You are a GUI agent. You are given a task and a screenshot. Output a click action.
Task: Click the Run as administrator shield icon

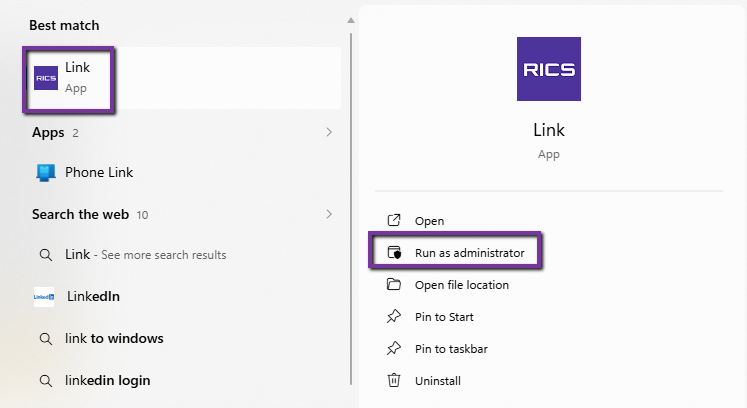(394, 252)
